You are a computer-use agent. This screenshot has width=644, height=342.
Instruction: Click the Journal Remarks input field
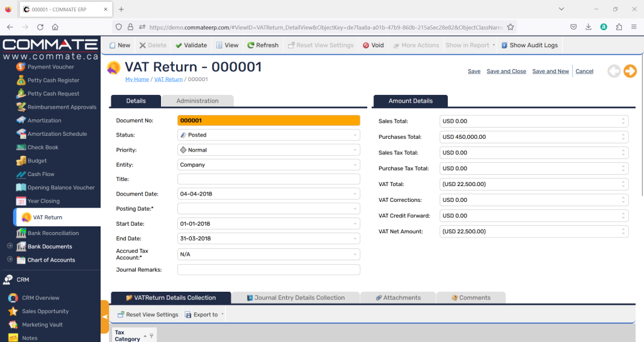269,270
